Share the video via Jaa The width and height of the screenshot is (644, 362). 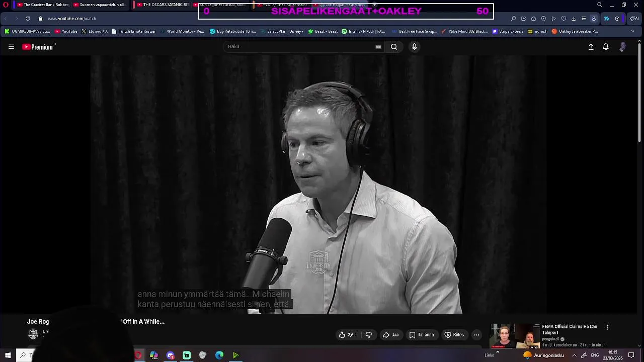pyautogui.click(x=391, y=335)
